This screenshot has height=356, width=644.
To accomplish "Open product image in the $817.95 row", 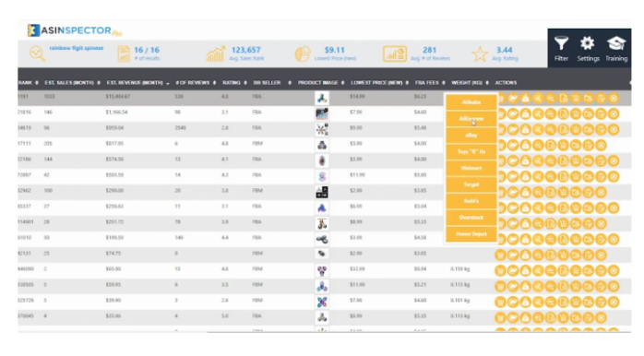I will pyautogui.click(x=322, y=145).
